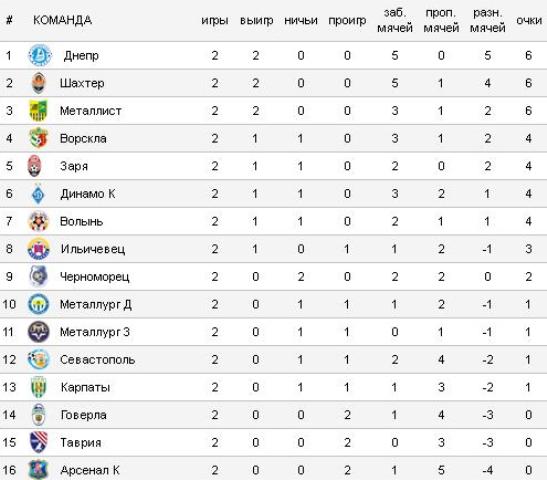
Task: Sort table by очки column header
Action: 529,20
